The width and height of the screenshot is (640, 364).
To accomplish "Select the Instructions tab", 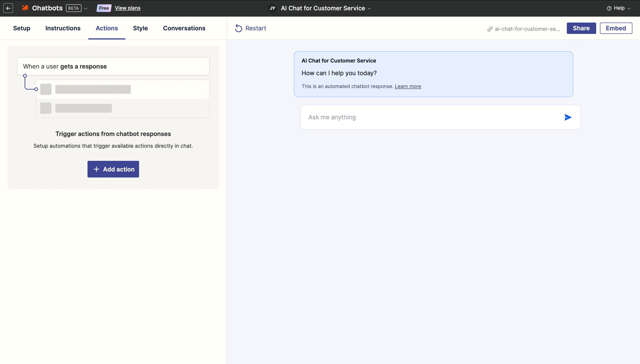I will click(63, 28).
